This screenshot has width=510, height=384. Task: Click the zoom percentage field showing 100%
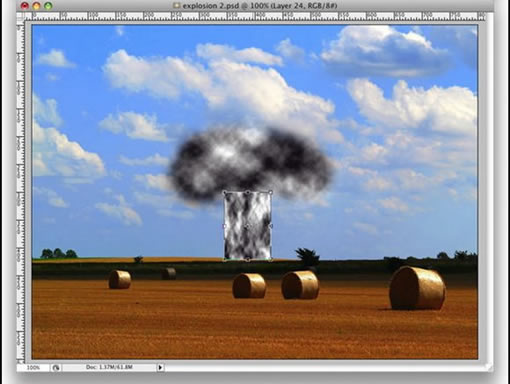coord(33,367)
